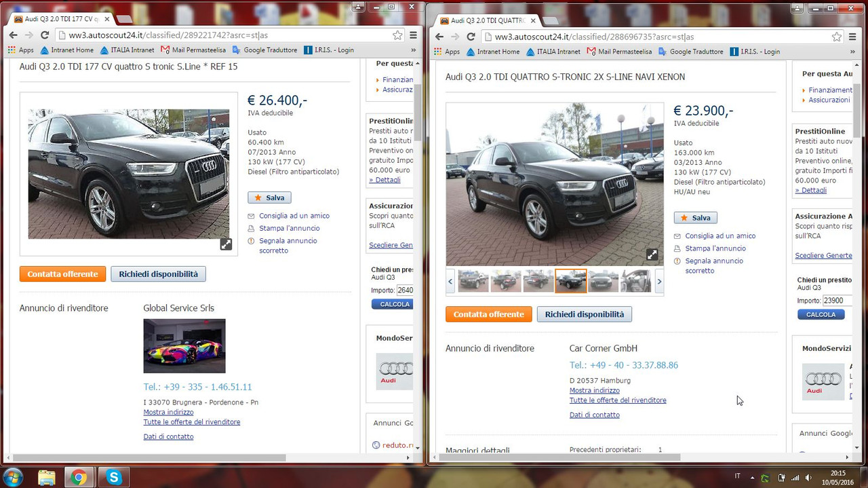868x488 pixels.
Task: Enlarge car photo in left window
Action: pyautogui.click(x=226, y=244)
